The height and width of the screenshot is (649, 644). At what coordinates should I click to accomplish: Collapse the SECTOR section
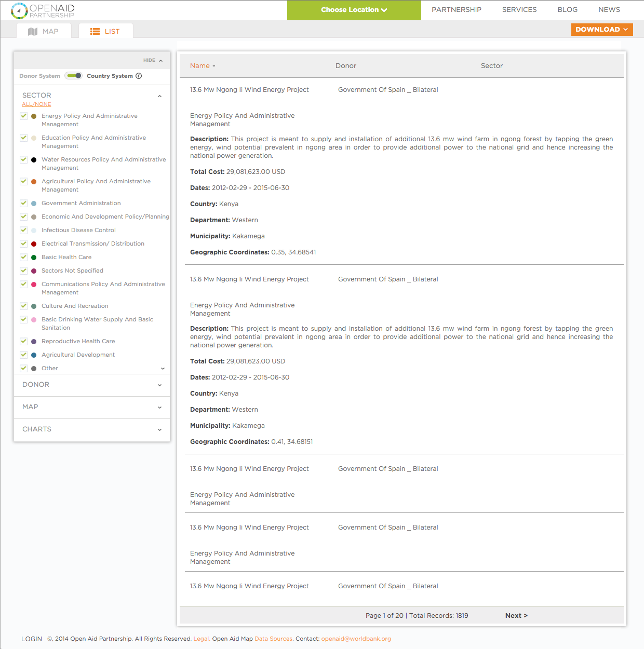pyautogui.click(x=159, y=96)
